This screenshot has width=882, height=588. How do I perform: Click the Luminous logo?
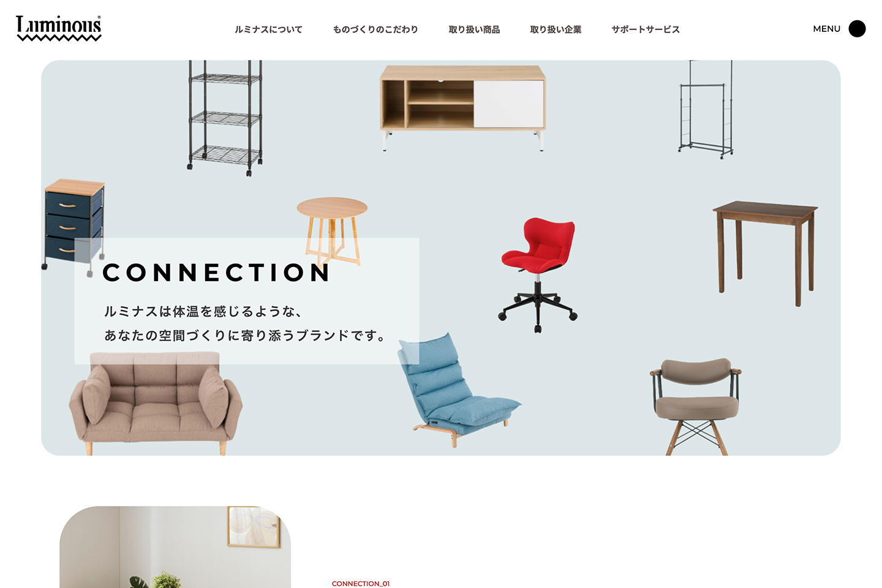[59, 28]
